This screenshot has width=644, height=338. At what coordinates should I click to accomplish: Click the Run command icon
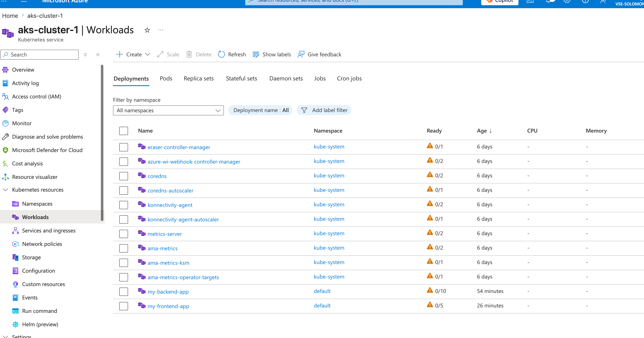pos(15,311)
